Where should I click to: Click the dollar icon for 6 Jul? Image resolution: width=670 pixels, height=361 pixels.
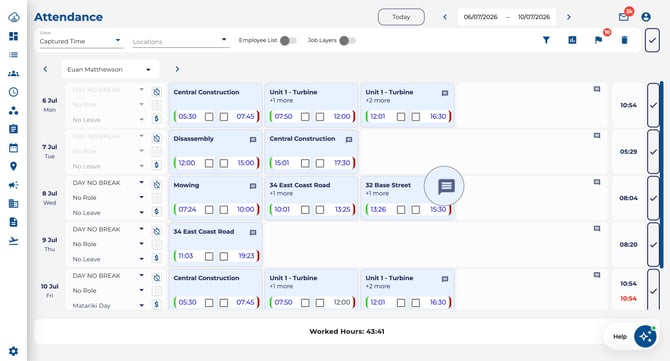click(157, 119)
